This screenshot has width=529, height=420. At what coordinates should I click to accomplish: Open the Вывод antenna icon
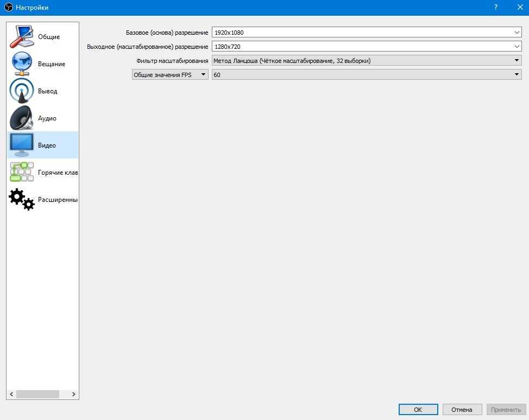click(x=22, y=91)
